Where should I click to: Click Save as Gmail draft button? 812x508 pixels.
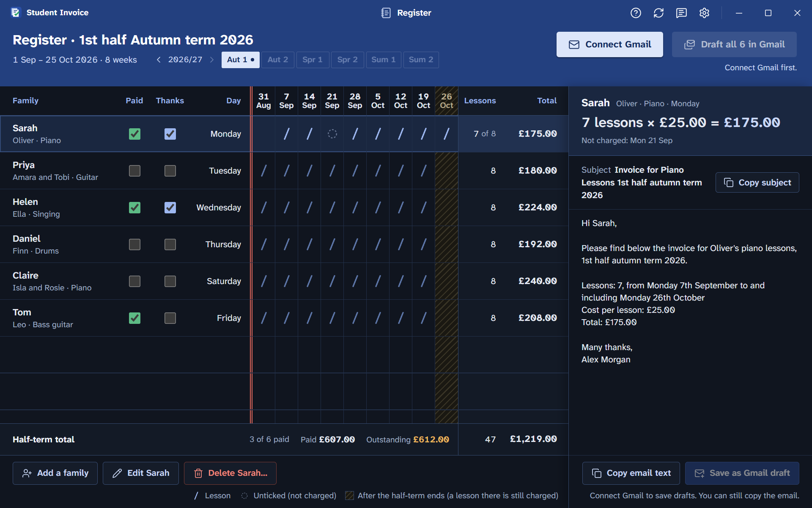742,473
